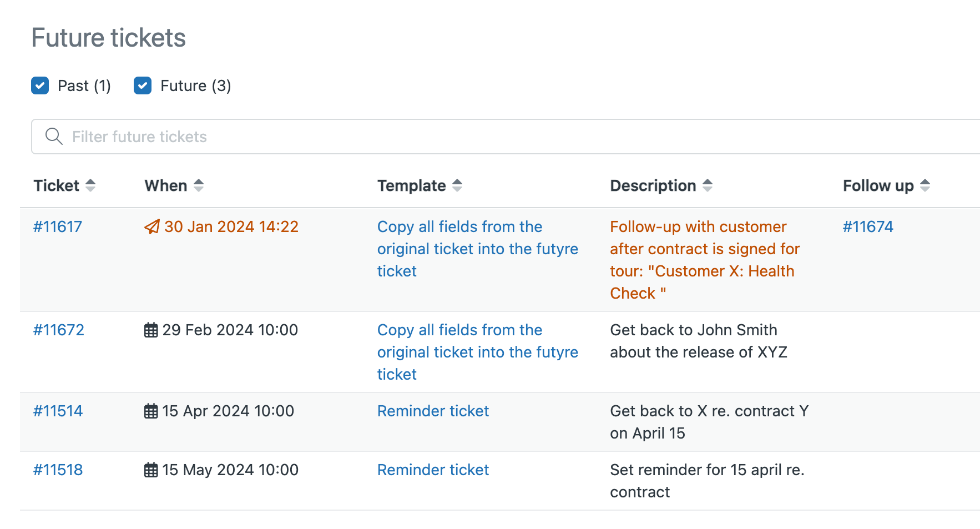This screenshot has width=980, height=529.
Task: Open ticket #11672 link
Action: 59,330
